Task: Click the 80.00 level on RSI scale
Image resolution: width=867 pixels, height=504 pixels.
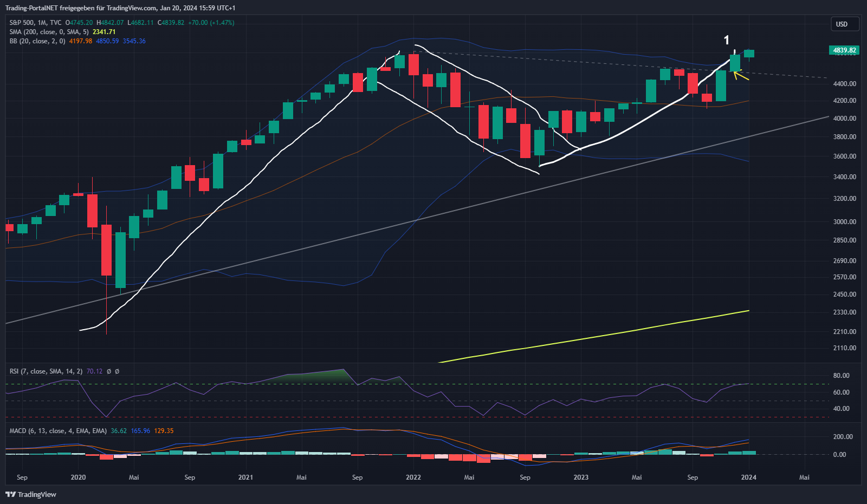Action: (841, 376)
